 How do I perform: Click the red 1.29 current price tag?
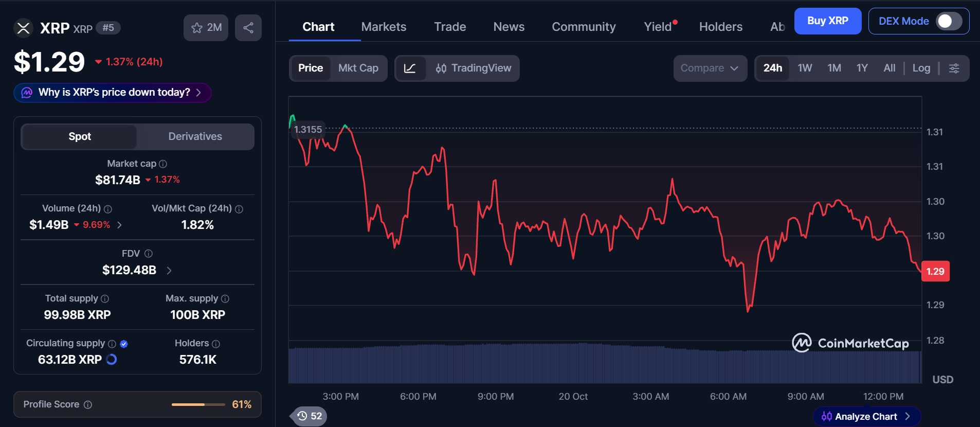click(935, 271)
